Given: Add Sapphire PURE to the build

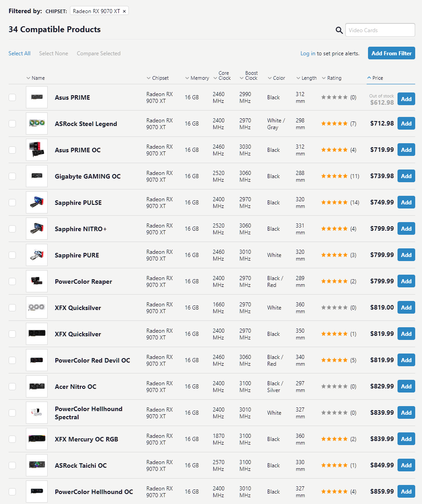Looking at the screenshot, I should click(406, 255).
